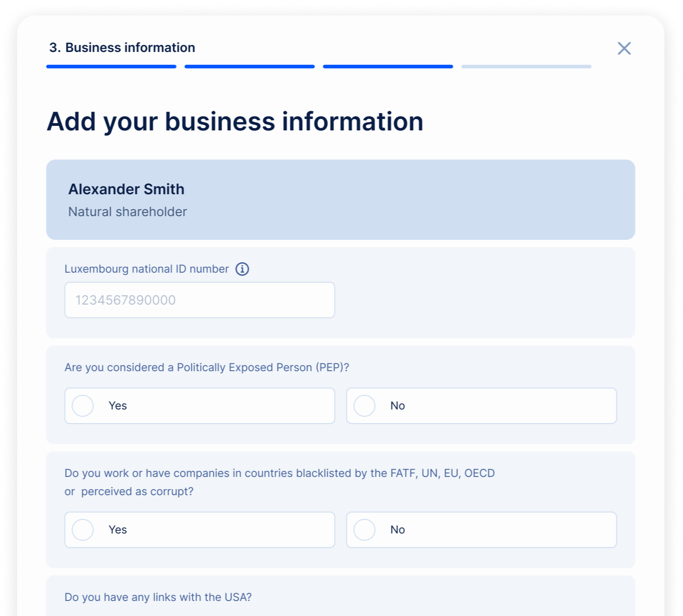Select Yes for Politically Exposed Person question
This screenshot has height=616, width=683.
coord(83,406)
